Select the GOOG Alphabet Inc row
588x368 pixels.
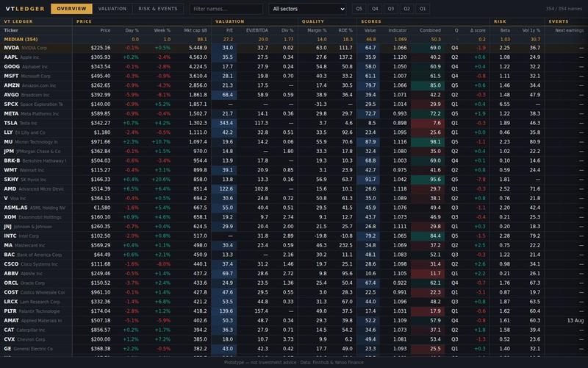coord(294,67)
